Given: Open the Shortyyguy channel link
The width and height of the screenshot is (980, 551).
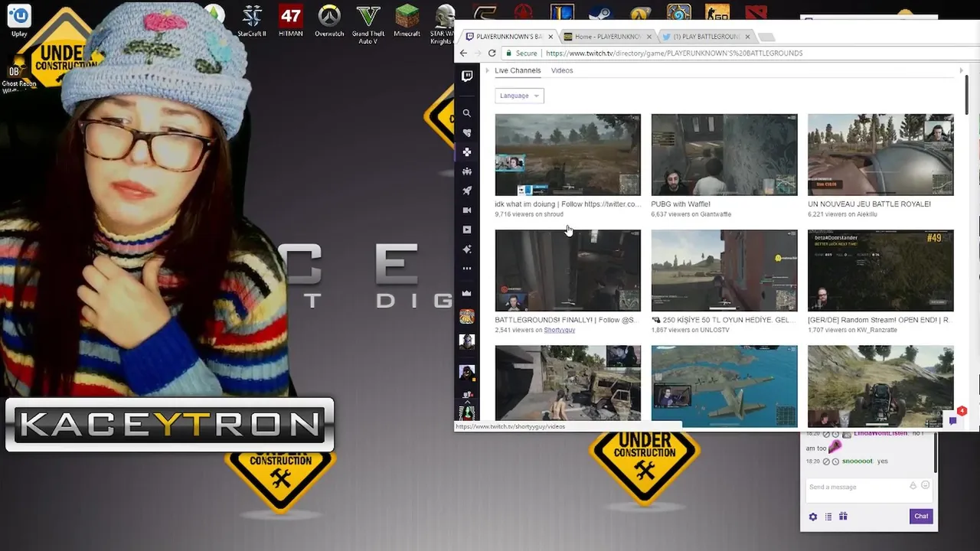Looking at the screenshot, I should (559, 330).
